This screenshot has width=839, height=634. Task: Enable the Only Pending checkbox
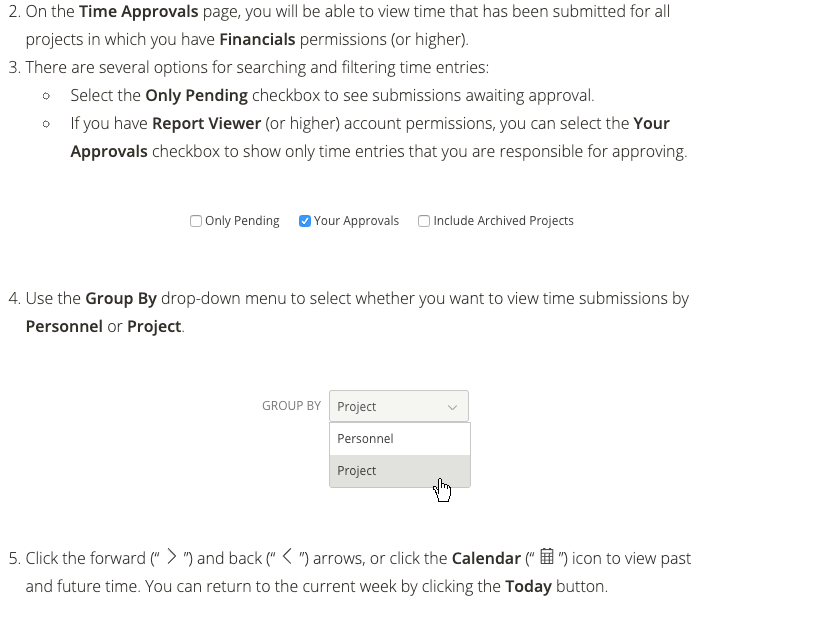[x=196, y=220]
